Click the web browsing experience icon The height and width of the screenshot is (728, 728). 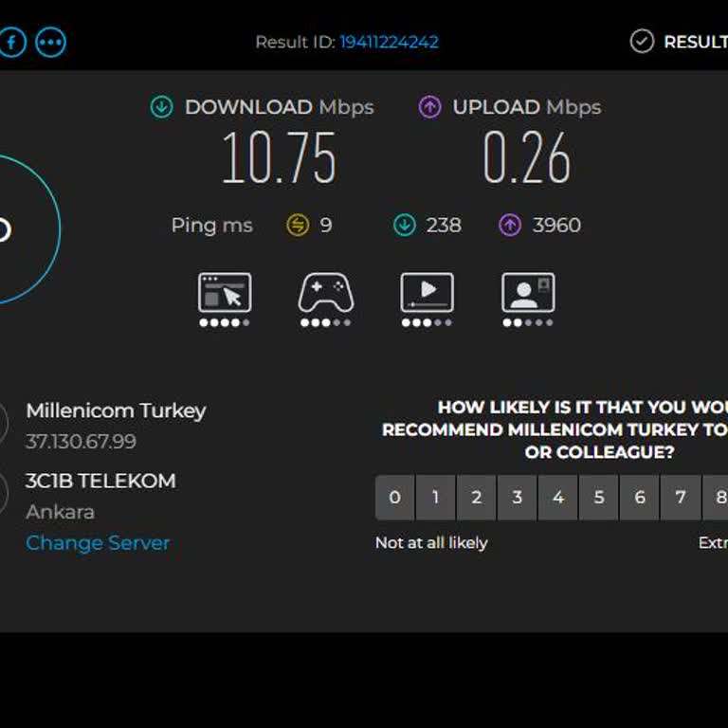pyautogui.click(x=225, y=293)
